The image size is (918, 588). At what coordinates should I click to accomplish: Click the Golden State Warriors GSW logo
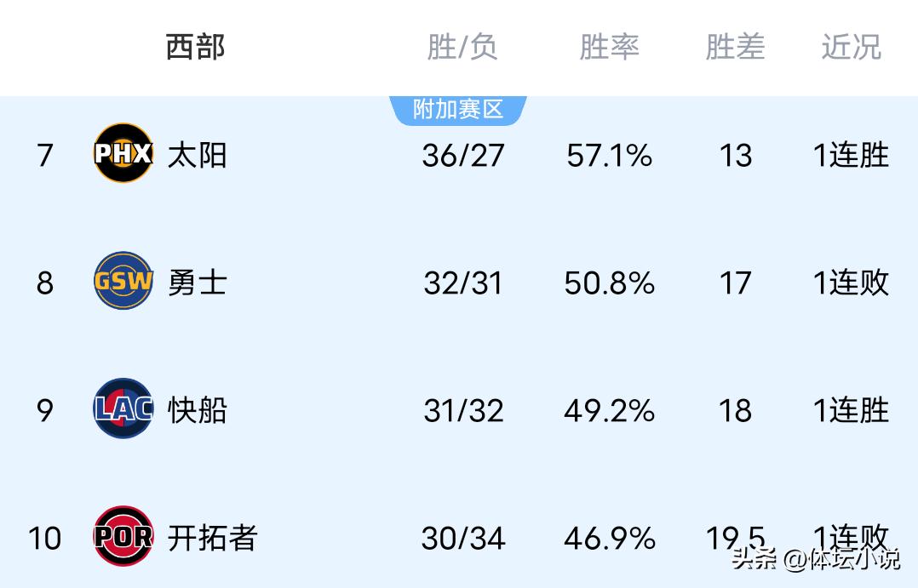pyautogui.click(x=123, y=282)
